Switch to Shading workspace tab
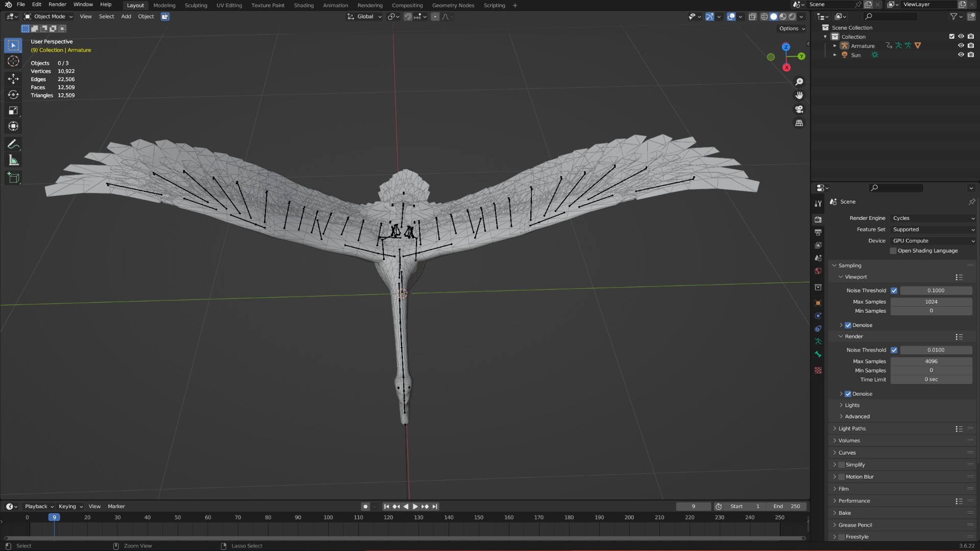 pyautogui.click(x=304, y=6)
